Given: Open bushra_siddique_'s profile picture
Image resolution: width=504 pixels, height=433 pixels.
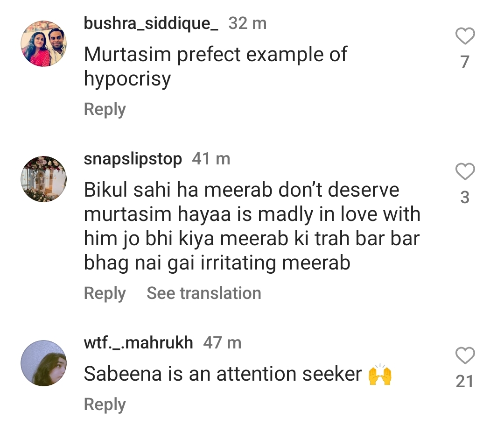Looking at the screenshot, I should click(43, 42).
